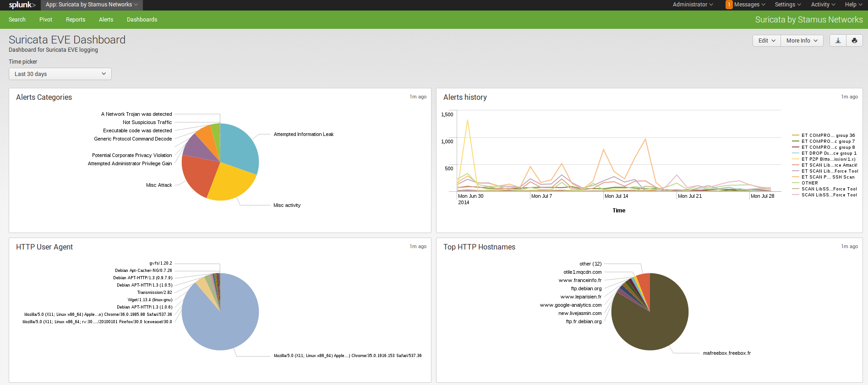Click the Suricata by Stamus Networks title link
Screen dimensions: 868x385
[x=809, y=20]
